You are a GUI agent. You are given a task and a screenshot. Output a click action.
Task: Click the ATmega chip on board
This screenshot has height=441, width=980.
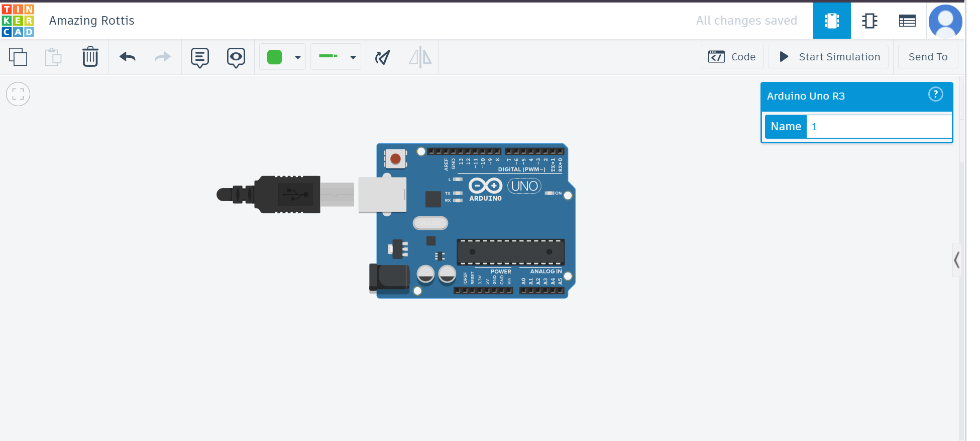(x=510, y=252)
